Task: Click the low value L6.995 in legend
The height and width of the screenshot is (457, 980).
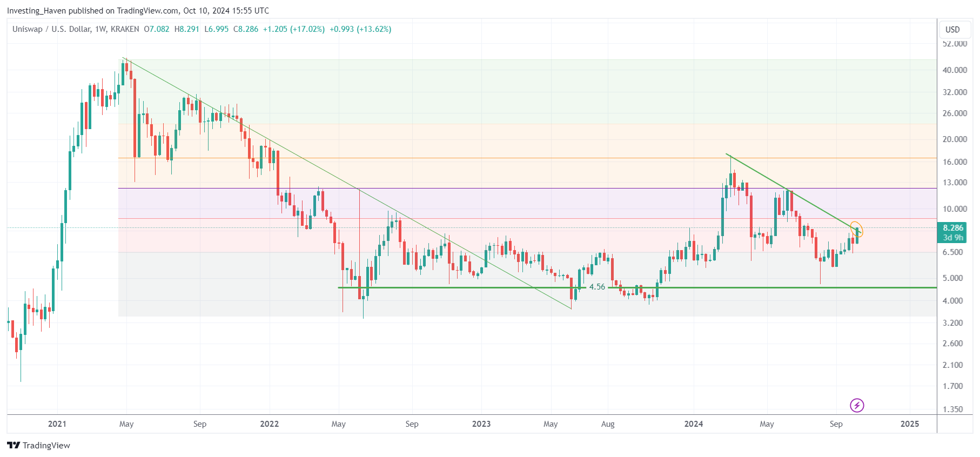Action: [217, 29]
